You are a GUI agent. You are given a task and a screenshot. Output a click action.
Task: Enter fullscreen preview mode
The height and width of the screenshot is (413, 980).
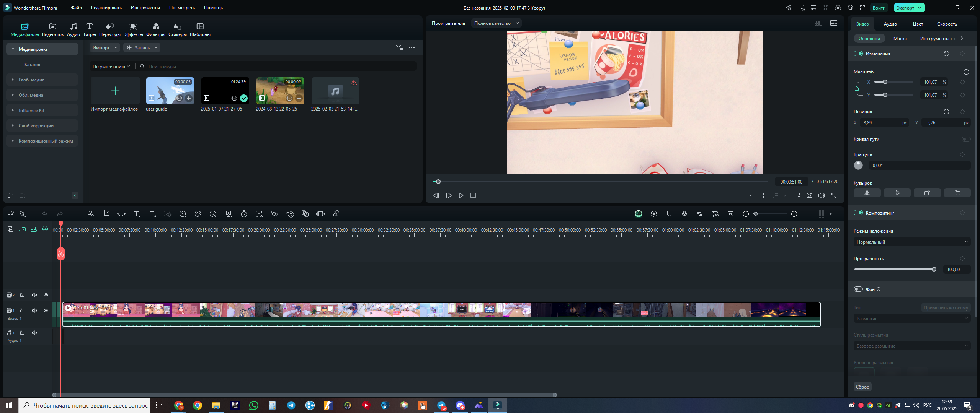pyautogui.click(x=834, y=195)
